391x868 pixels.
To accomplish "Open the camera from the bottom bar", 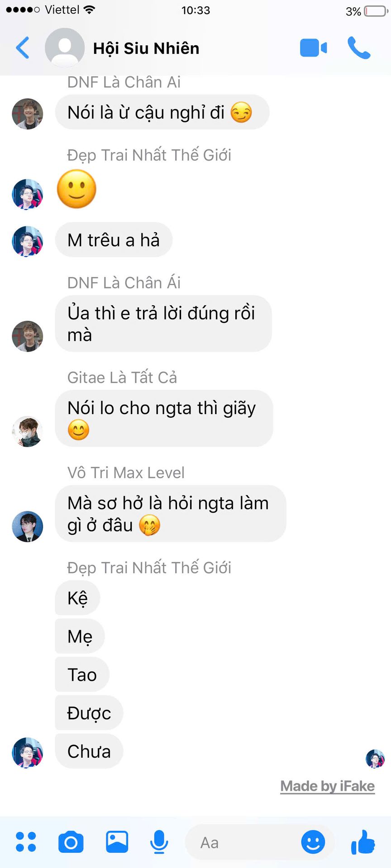I will pyautogui.click(x=71, y=842).
